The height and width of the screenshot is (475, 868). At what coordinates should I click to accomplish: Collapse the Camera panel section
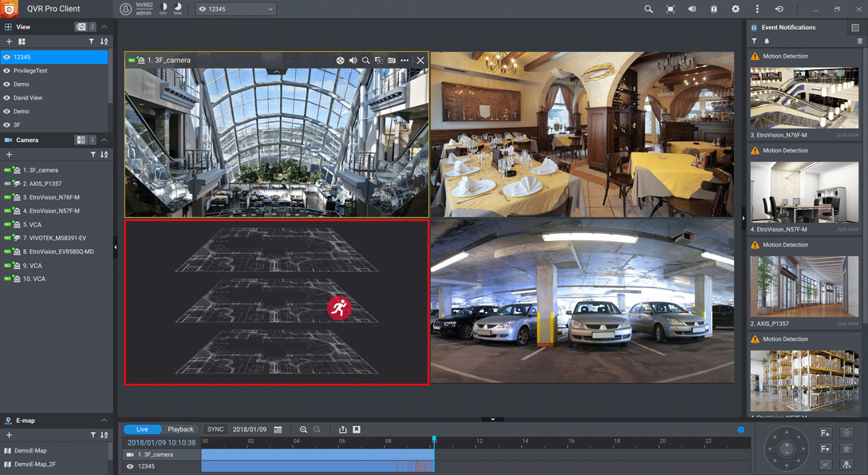(x=104, y=140)
